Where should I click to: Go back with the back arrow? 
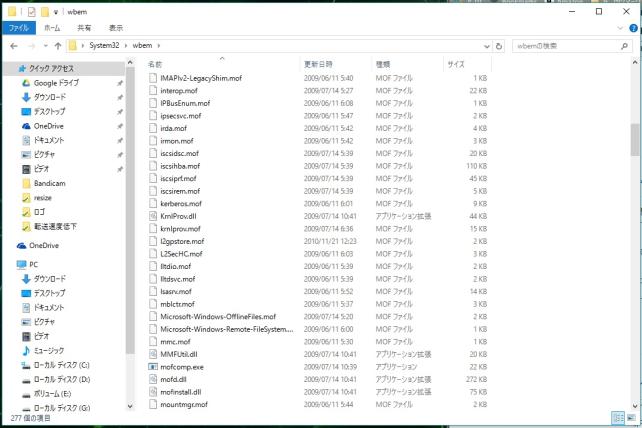14,46
